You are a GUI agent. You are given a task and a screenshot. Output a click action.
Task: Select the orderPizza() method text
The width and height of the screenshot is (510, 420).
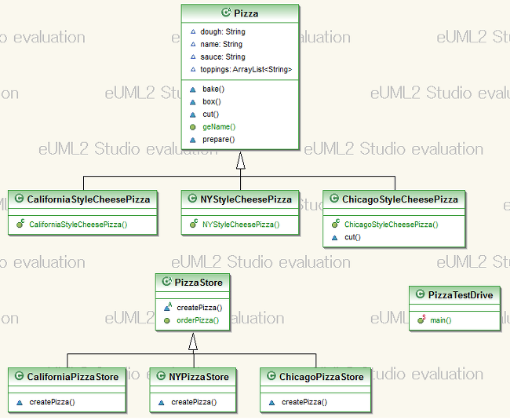(x=198, y=320)
